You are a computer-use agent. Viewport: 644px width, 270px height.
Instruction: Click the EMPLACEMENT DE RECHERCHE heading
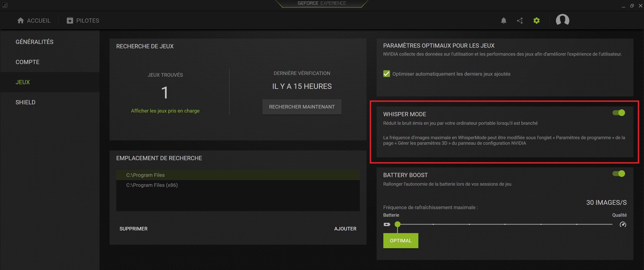(159, 158)
